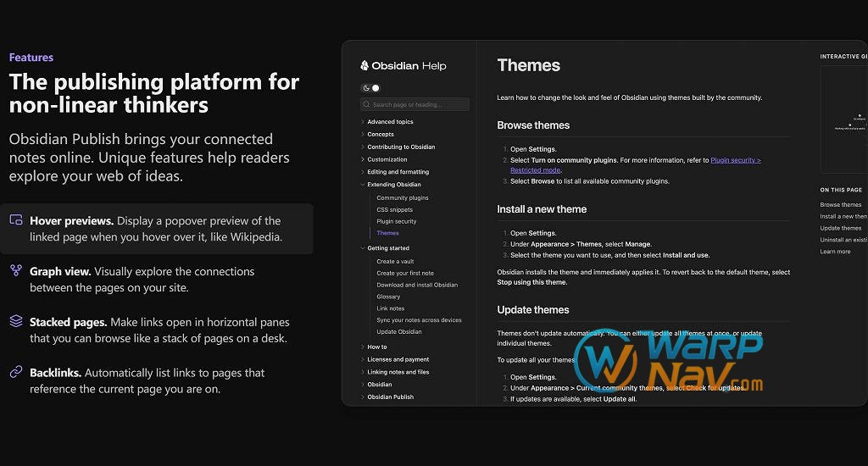Open the Create a vault page

[395, 262]
